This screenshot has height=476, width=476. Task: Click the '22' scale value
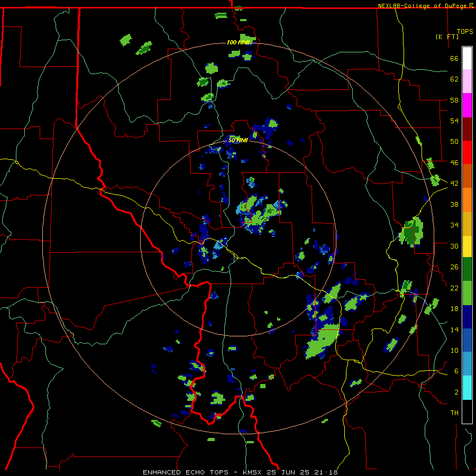point(454,288)
